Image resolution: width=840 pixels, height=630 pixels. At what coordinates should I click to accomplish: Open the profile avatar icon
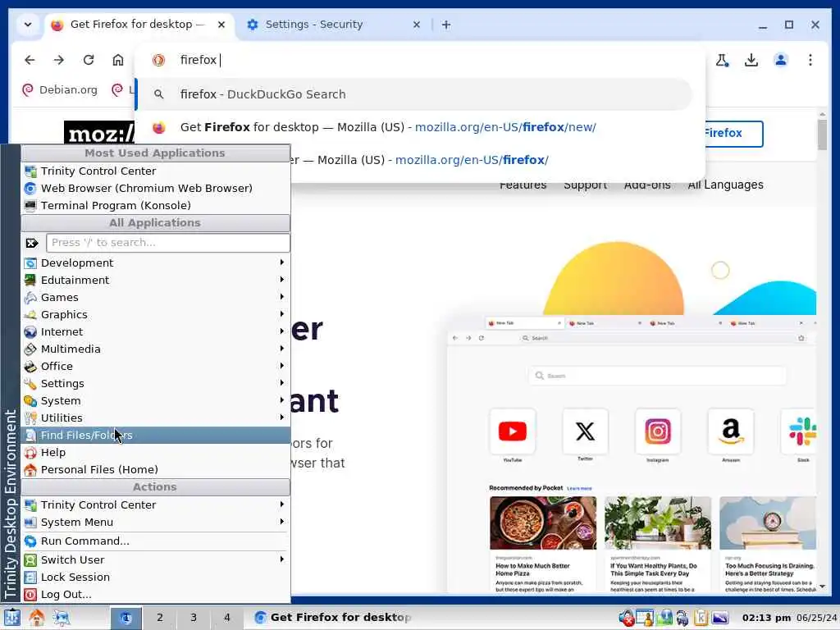coord(781,60)
